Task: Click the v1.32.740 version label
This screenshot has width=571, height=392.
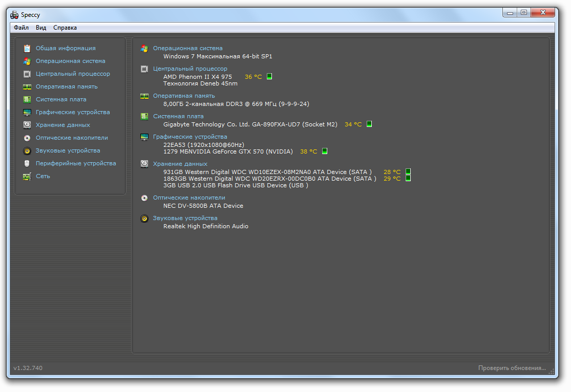Action: [x=28, y=368]
